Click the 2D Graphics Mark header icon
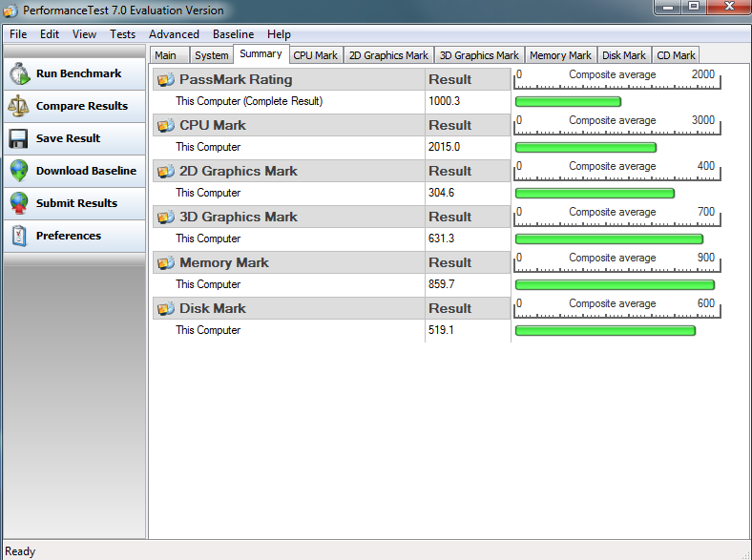 [166, 171]
